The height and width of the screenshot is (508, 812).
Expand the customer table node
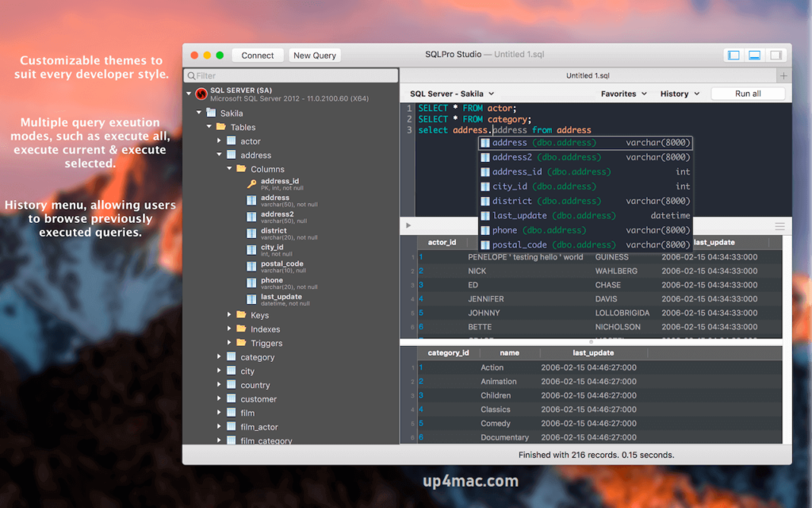tap(220, 398)
